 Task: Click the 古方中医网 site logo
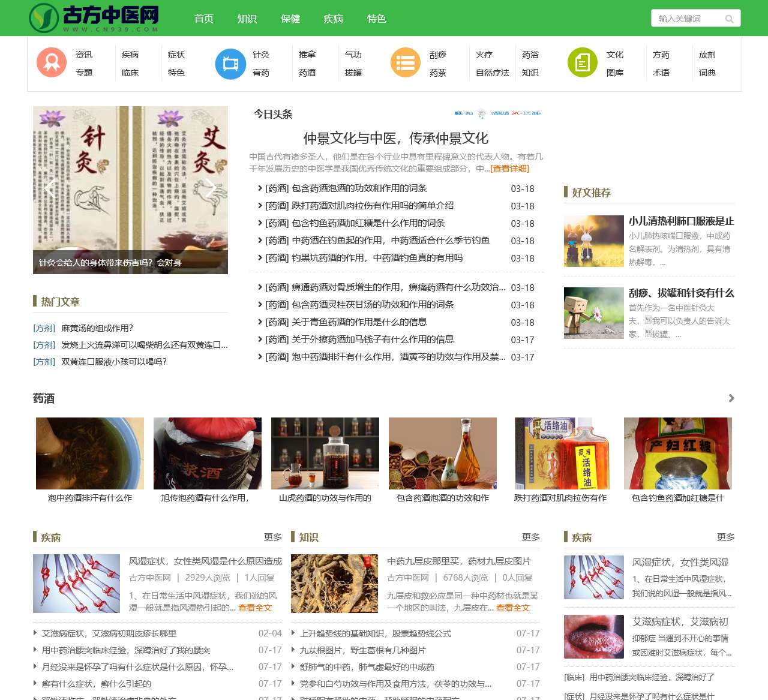94,18
